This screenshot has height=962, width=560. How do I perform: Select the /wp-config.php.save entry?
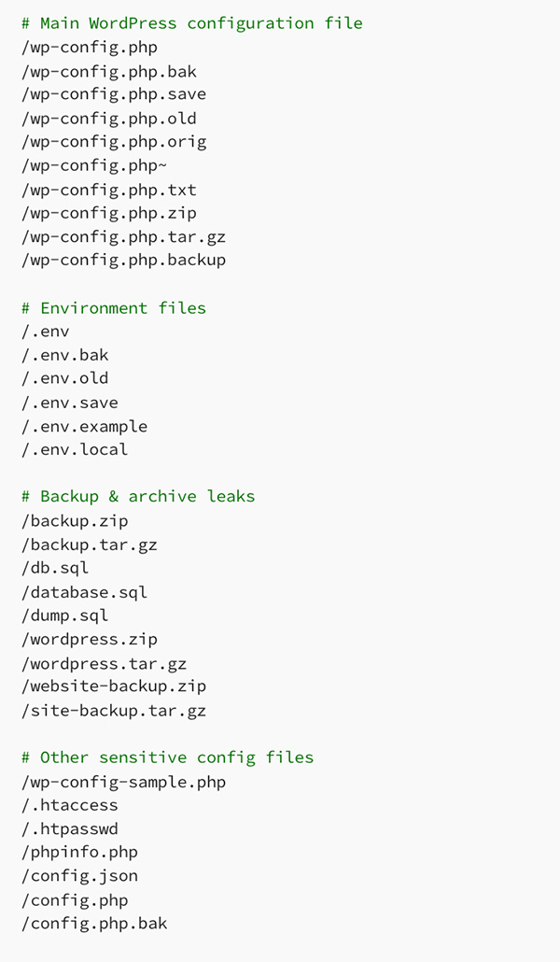(113, 94)
